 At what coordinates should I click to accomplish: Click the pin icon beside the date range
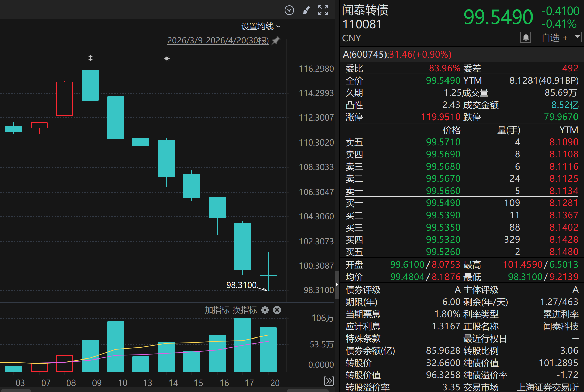[x=275, y=40]
